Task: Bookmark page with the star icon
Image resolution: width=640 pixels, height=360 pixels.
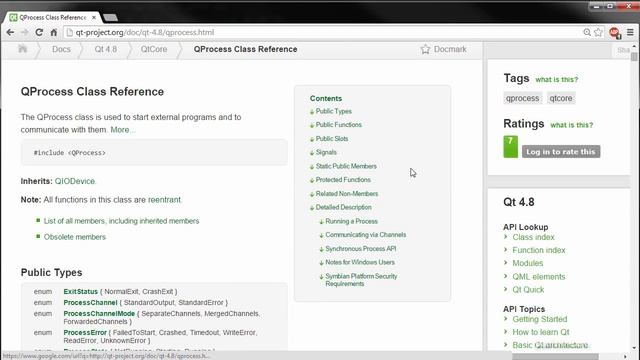Action: tap(598, 32)
